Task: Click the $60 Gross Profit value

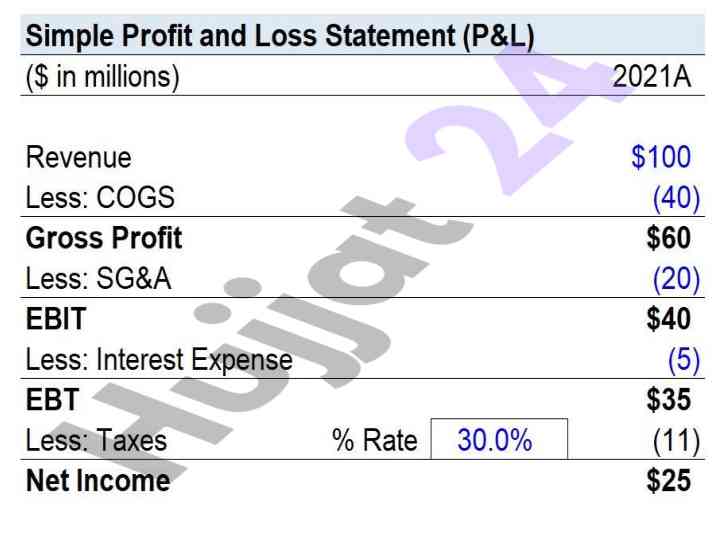Action: (x=669, y=238)
